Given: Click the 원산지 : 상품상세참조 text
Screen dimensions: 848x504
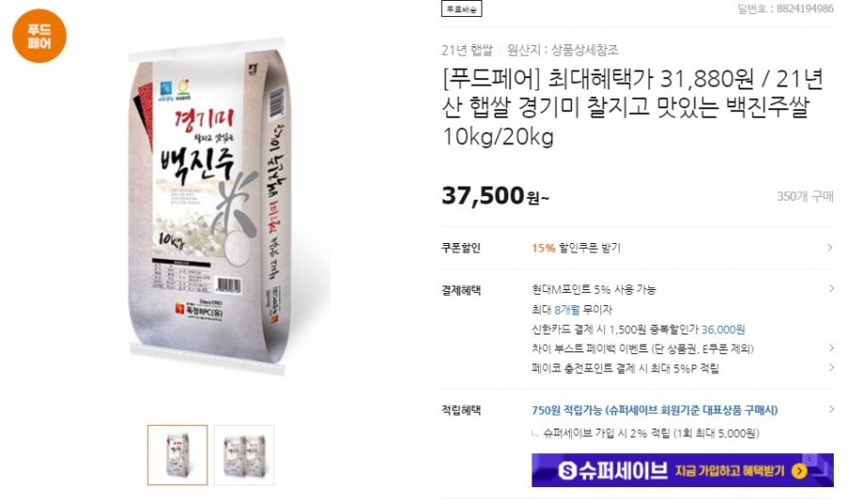Looking at the screenshot, I should click(563, 50).
